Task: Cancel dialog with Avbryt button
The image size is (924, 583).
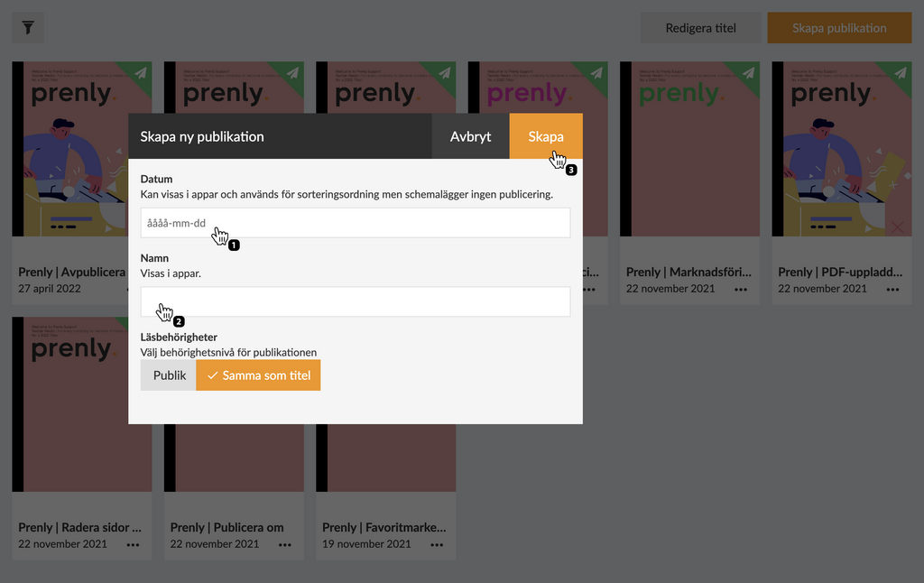Action: [470, 136]
